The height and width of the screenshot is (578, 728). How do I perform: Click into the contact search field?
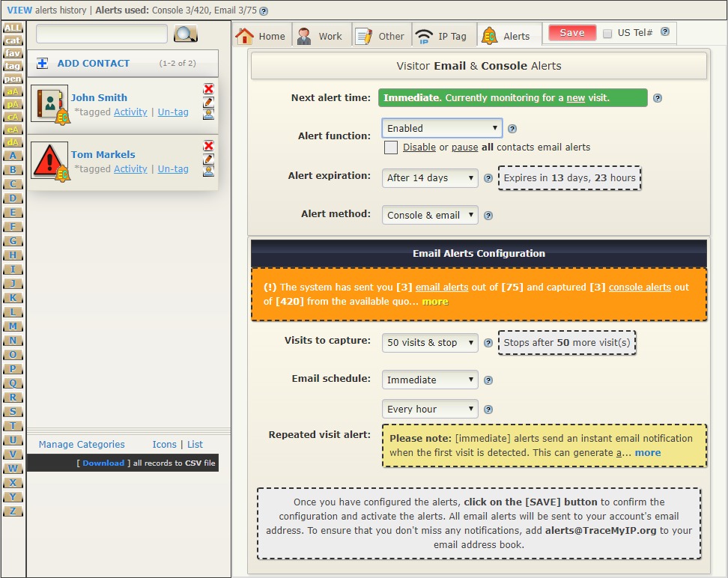102,34
